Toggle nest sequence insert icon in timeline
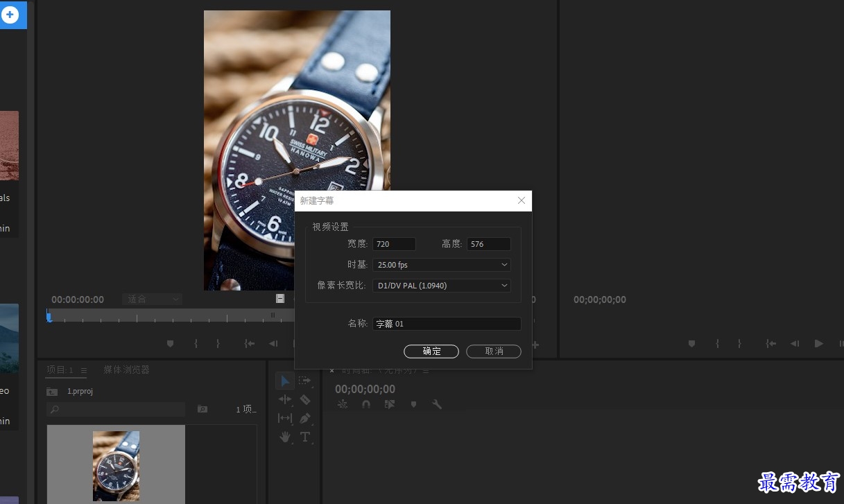 343,404
